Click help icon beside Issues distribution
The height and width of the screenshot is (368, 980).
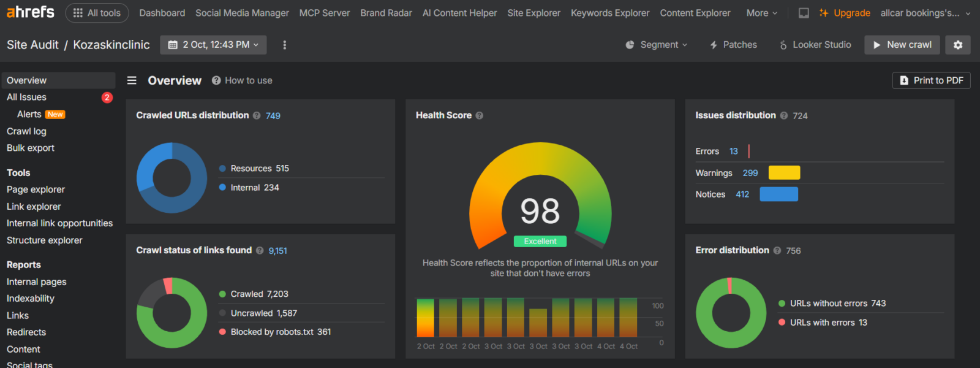784,115
